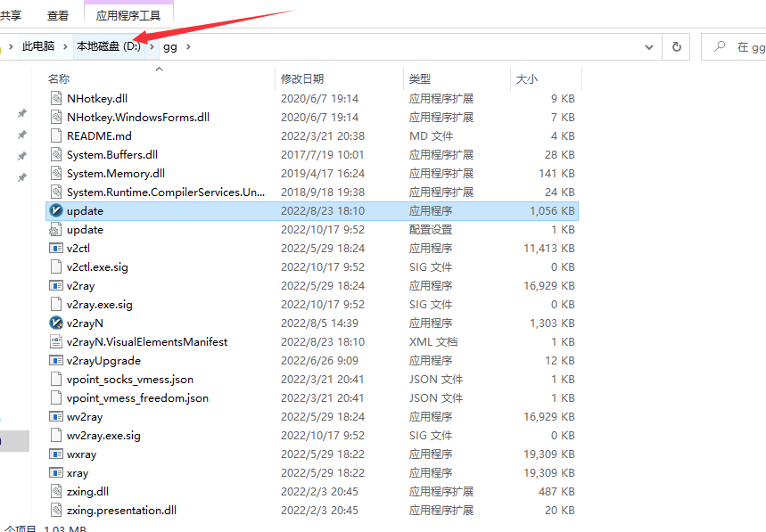This screenshot has width=766, height=532.
Task: Click the update config settings gear icon
Action: (56, 229)
